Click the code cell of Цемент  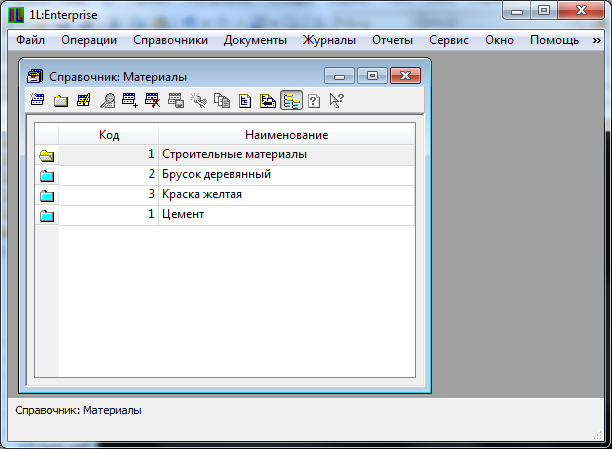pos(108,215)
